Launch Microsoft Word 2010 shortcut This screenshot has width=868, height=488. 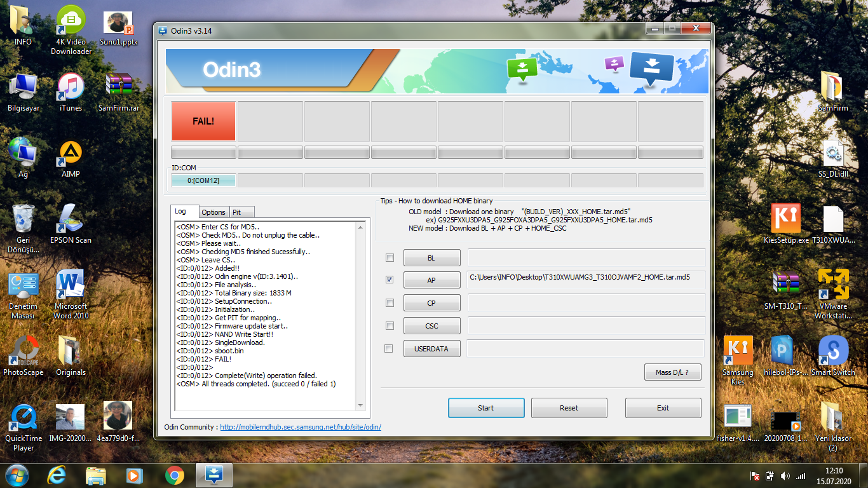[71, 295]
